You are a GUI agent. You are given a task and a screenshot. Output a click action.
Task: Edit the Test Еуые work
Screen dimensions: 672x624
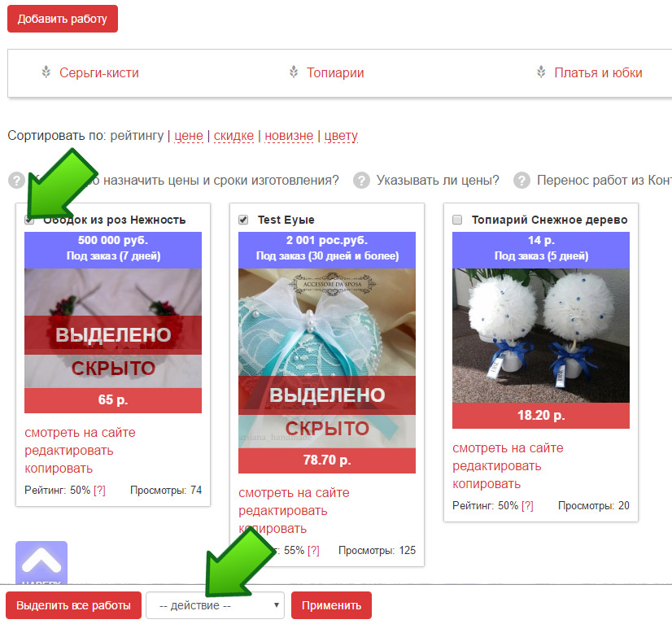[x=283, y=510]
